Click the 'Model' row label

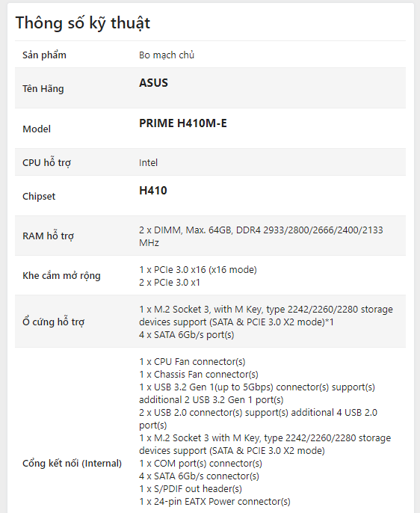[37, 129]
